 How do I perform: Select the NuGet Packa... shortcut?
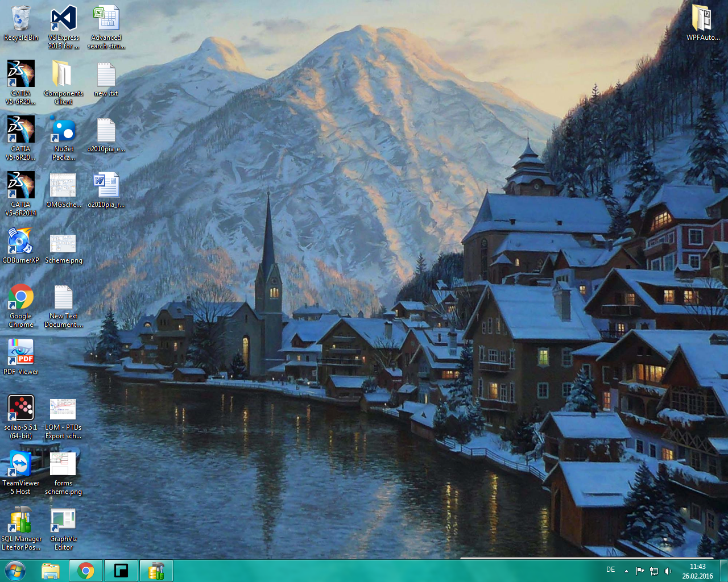coord(64,138)
